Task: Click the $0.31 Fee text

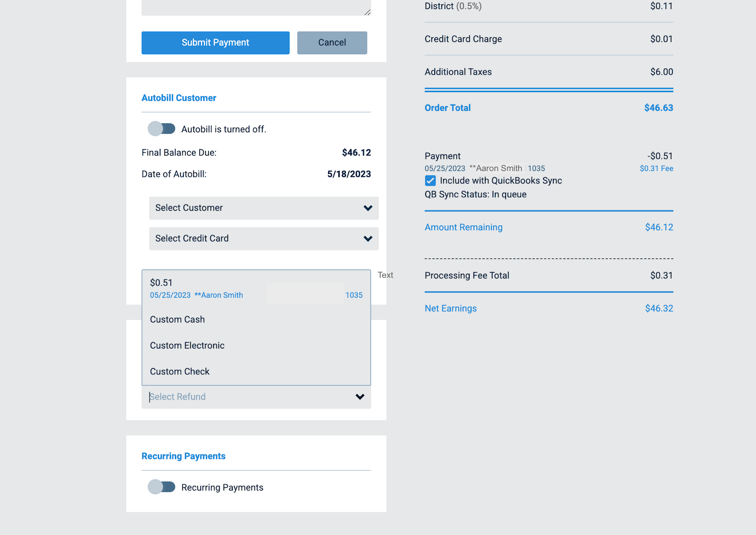Action: click(656, 168)
